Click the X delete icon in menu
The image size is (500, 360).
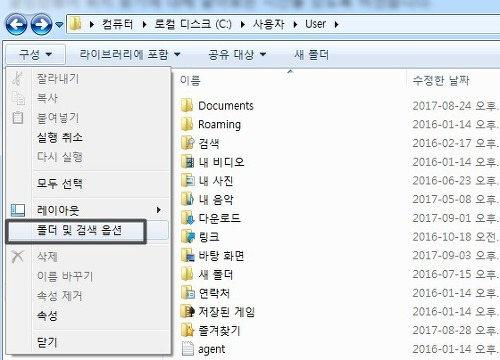[17, 256]
